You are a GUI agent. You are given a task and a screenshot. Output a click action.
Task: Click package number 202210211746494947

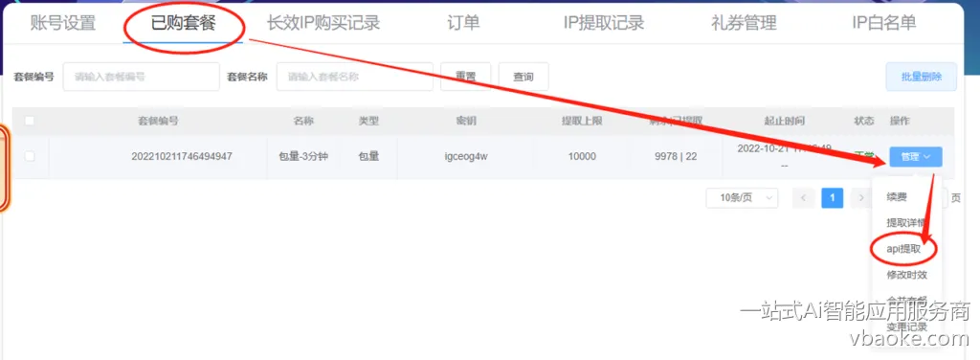[x=182, y=157]
